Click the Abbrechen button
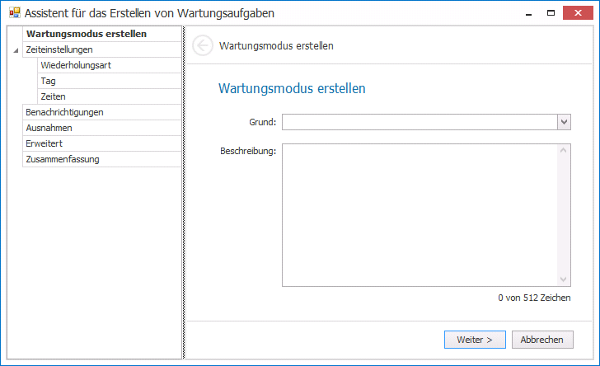600x366 pixels. click(543, 340)
